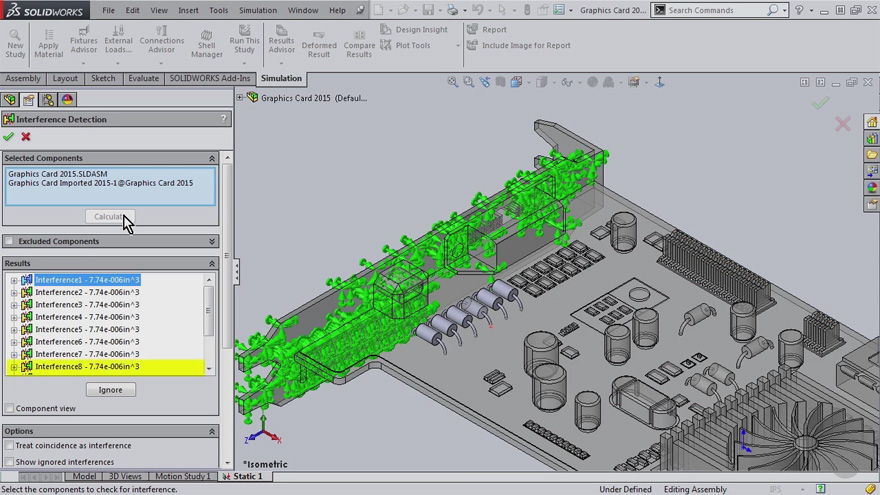Open Design Insight
Screen dimensions: 880x495
(414, 29)
